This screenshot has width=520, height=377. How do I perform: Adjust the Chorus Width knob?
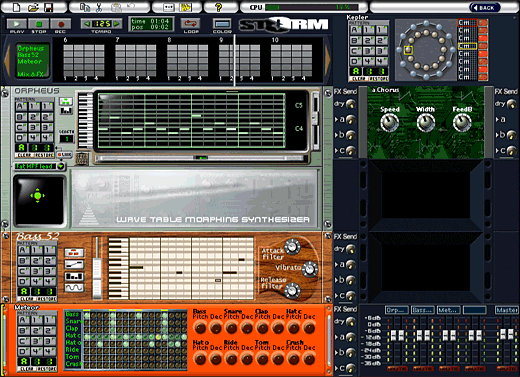coord(426,123)
